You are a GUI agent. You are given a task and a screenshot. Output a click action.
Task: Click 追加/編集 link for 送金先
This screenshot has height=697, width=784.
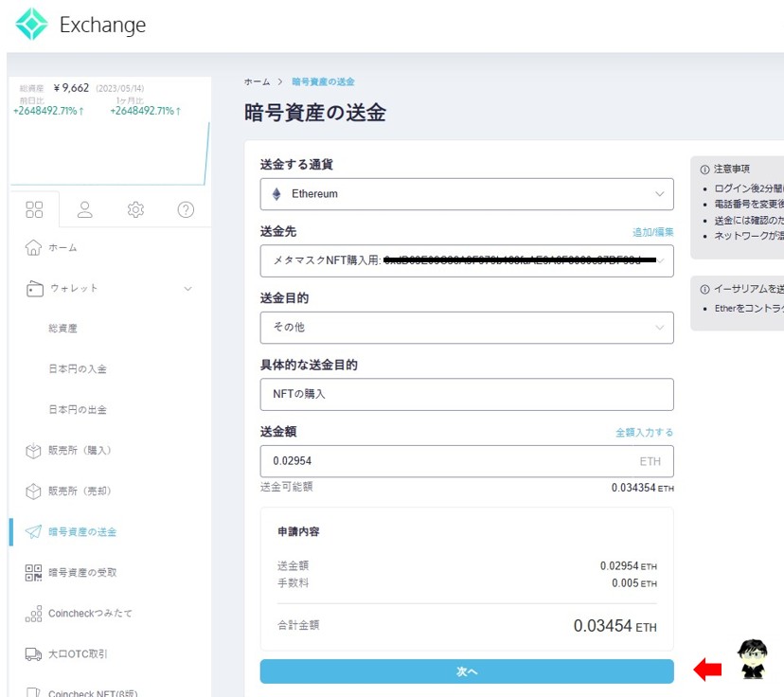coord(653,232)
